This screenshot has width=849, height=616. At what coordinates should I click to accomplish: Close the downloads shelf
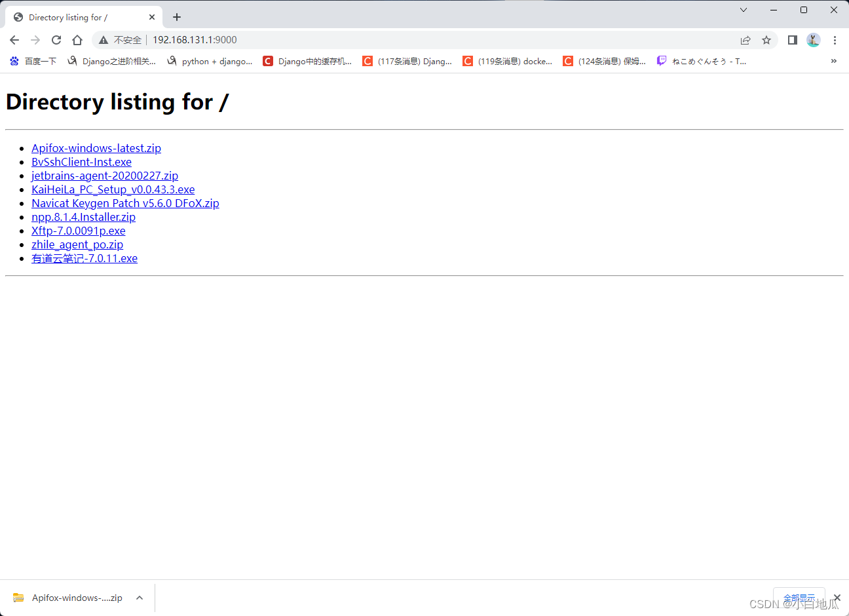(837, 598)
